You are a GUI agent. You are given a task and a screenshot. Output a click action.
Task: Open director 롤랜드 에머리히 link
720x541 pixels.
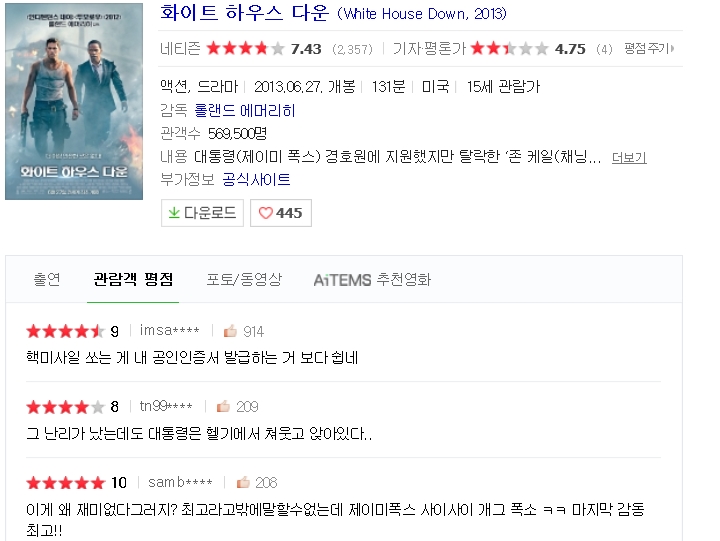point(245,110)
